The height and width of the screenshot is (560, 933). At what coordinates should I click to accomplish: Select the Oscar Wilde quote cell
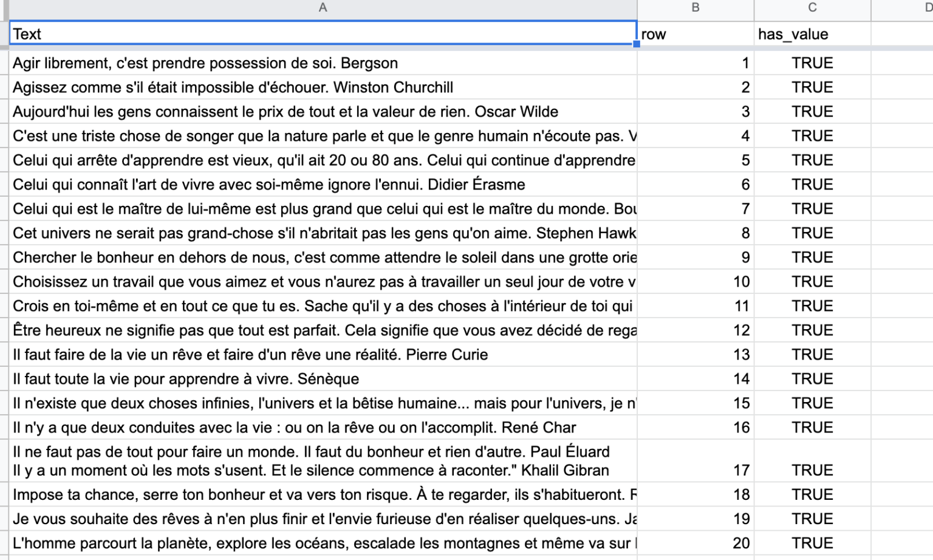click(x=323, y=112)
